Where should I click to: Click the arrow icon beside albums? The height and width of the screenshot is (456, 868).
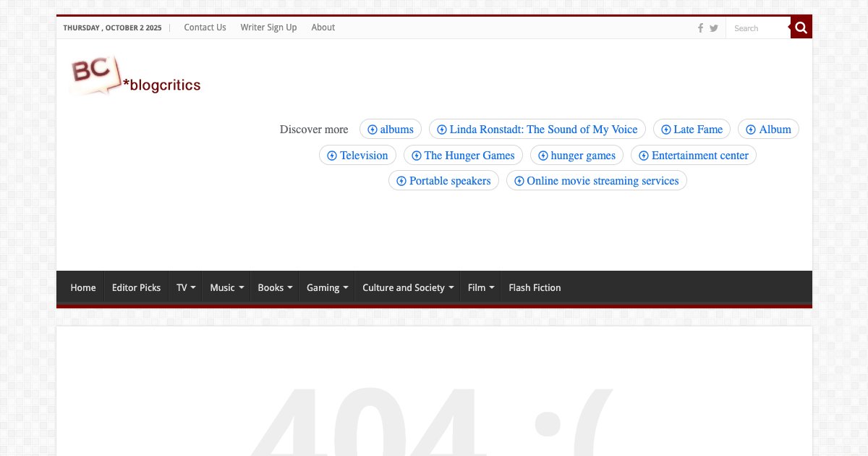(373, 130)
